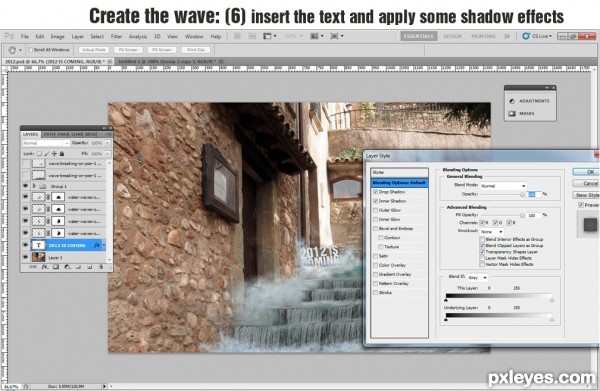Click the T text layer thumbnail
Image resolution: width=600 pixels, height=391 pixels.
(x=38, y=245)
